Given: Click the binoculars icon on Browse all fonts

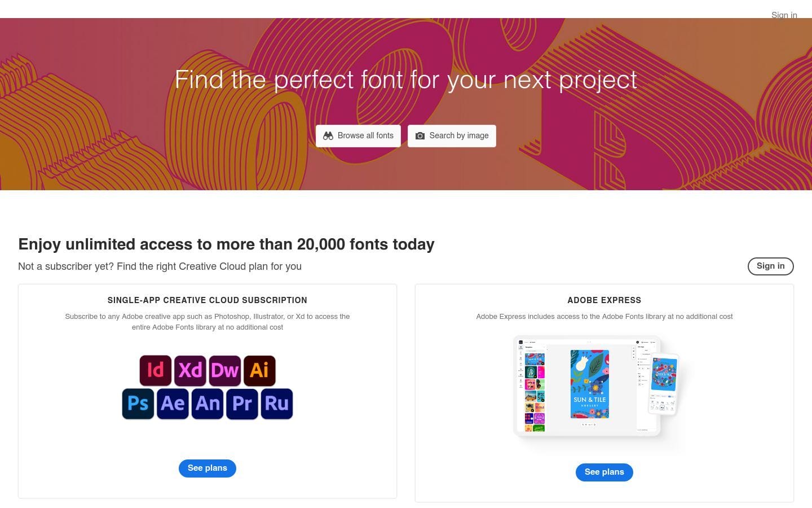Looking at the screenshot, I should pyautogui.click(x=328, y=135).
